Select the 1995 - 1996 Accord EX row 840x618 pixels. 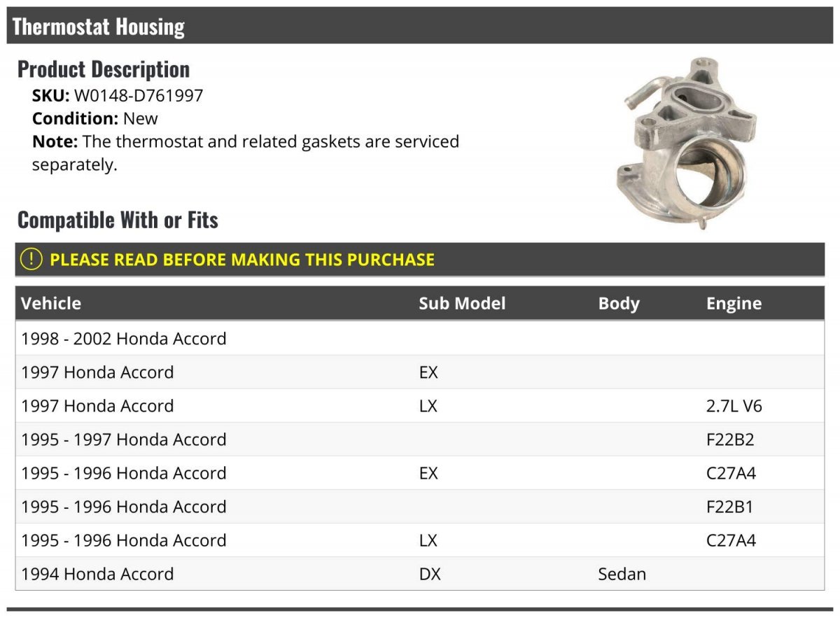coord(420,473)
